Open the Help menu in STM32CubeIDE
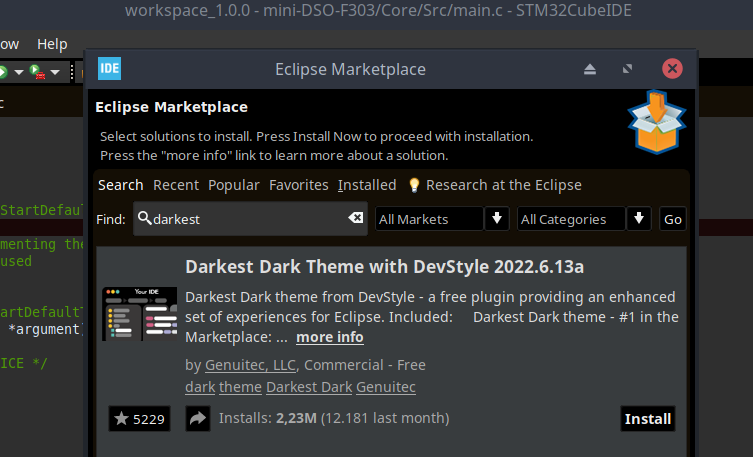This screenshot has height=457, width=753. coord(52,44)
